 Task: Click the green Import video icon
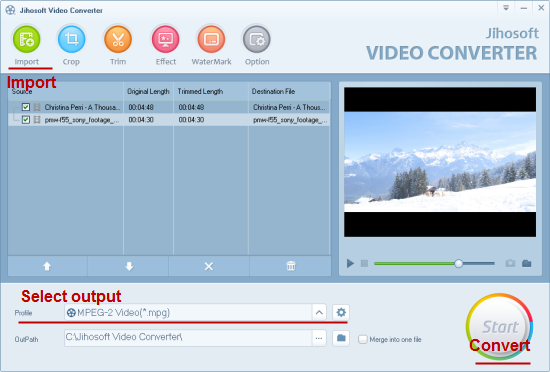27,39
